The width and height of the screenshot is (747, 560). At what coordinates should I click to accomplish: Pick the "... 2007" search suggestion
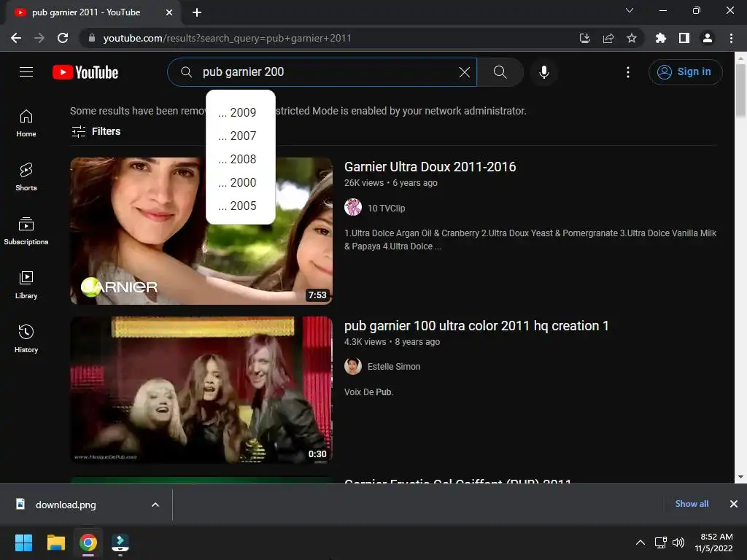(x=238, y=136)
